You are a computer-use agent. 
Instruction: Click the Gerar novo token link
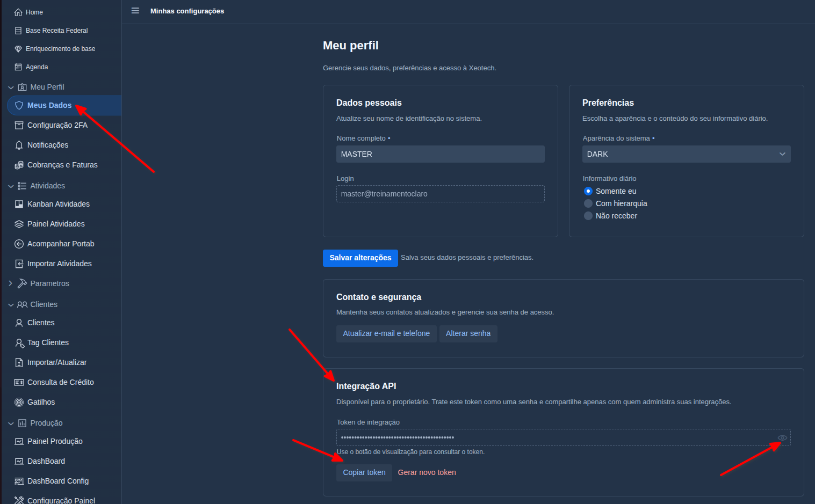[427, 472]
